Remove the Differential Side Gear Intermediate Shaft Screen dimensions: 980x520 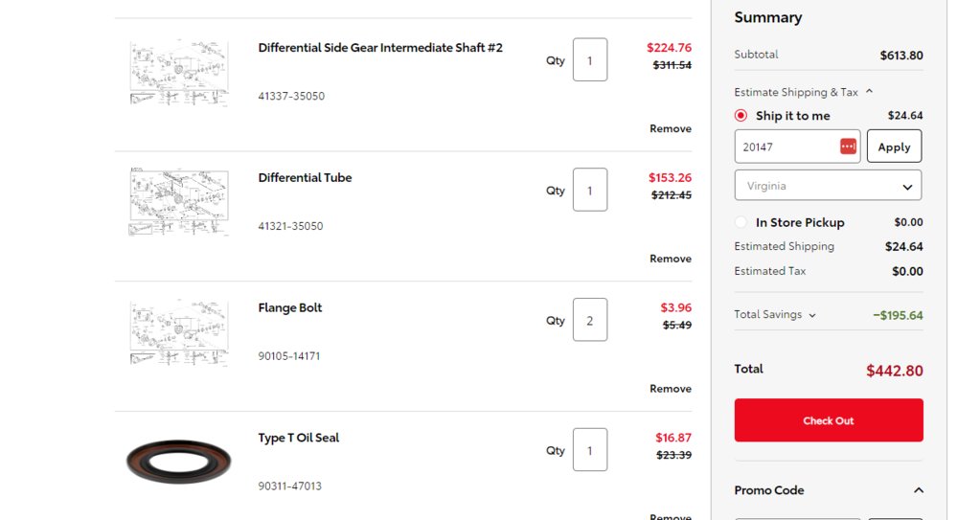tap(670, 128)
